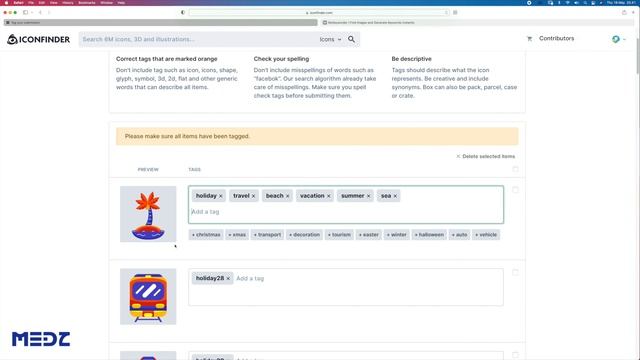Click the palm tree icon preview
This screenshot has width=640, height=360.
click(148, 214)
